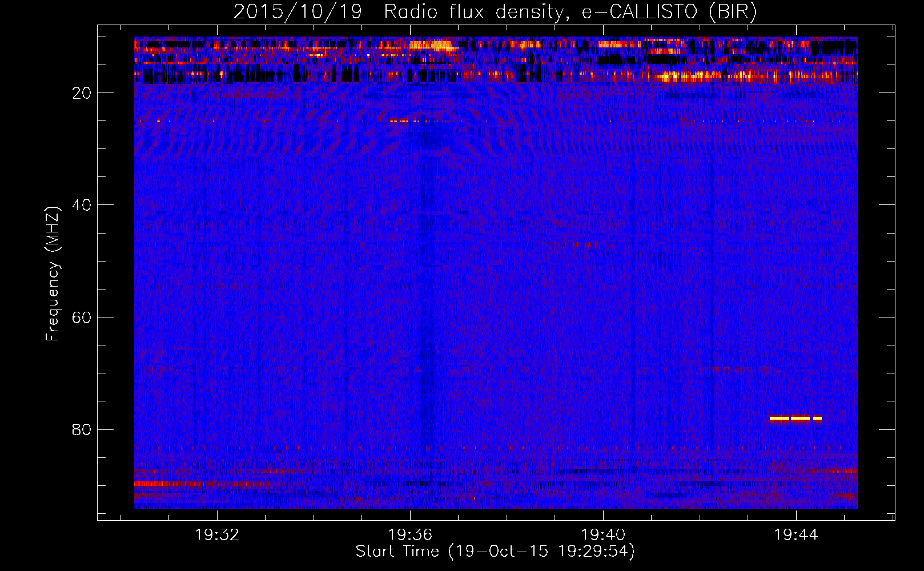
Task: Click the "20" frequency tick label
Action: 82,93
